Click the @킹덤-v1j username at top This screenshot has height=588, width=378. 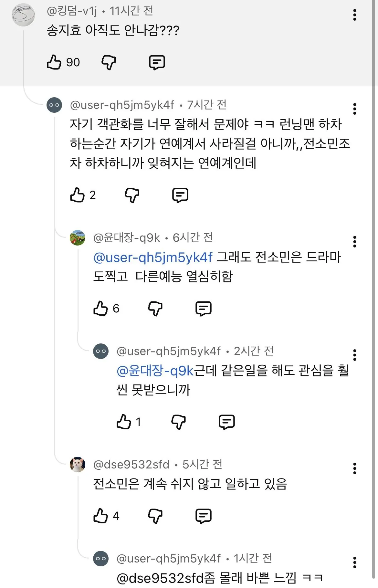click(x=72, y=11)
